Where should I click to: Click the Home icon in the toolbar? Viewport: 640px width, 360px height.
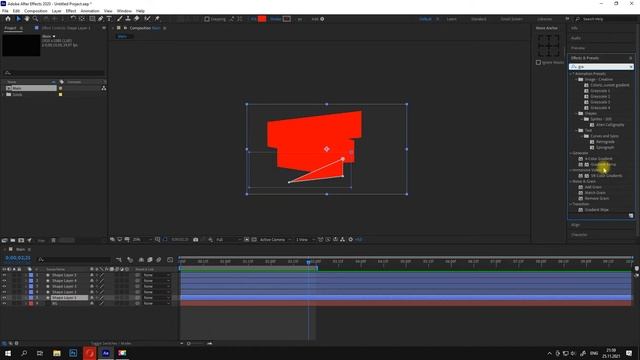click(x=8, y=19)
